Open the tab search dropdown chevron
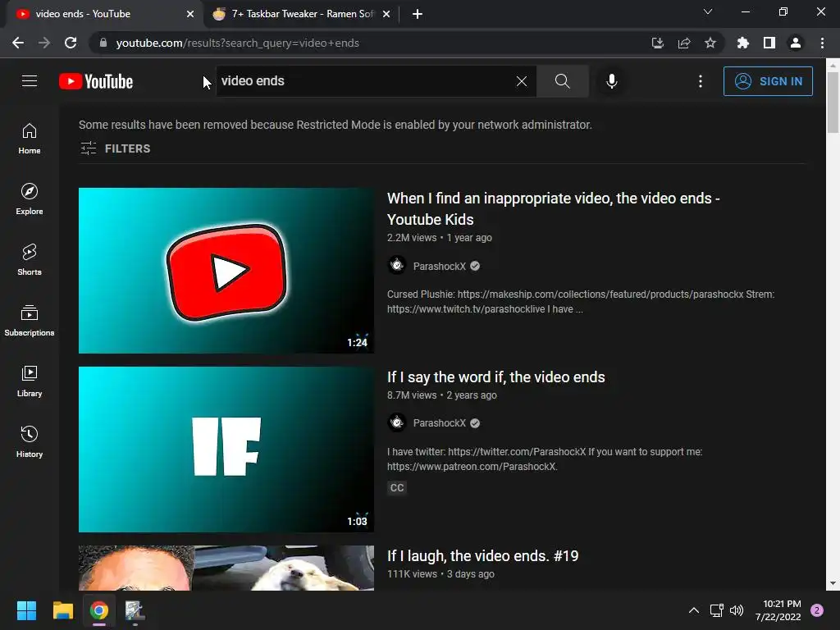 (x=708, y=11)
